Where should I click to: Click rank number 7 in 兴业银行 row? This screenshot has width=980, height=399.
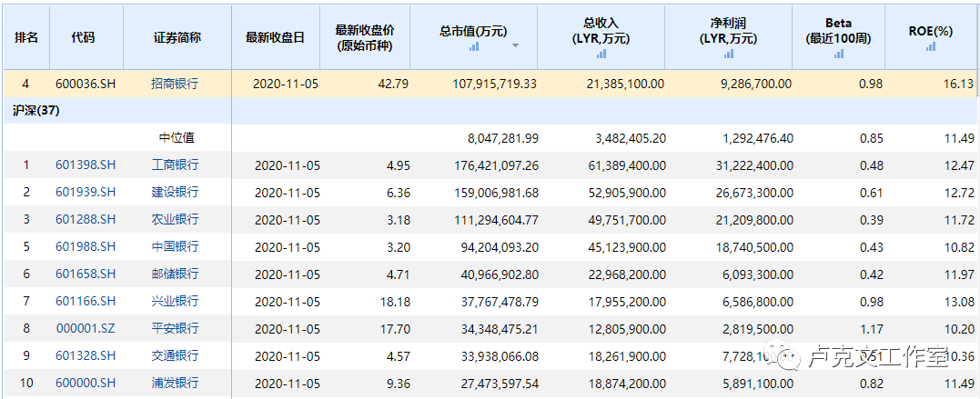click(26, 301)
